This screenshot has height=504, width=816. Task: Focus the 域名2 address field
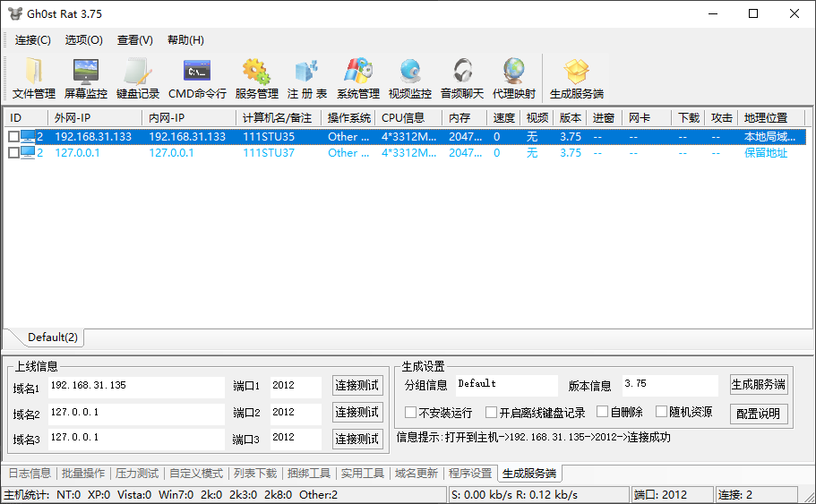pos(136,414)
